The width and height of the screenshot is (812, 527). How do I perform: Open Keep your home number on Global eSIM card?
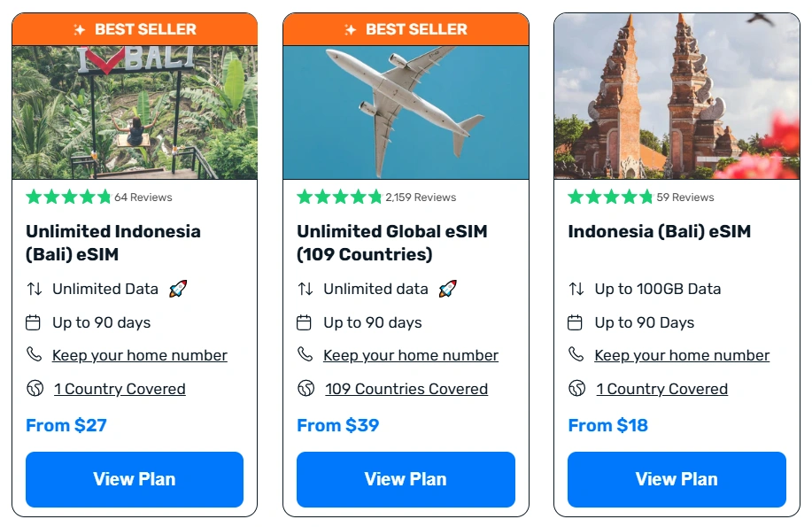411,355
